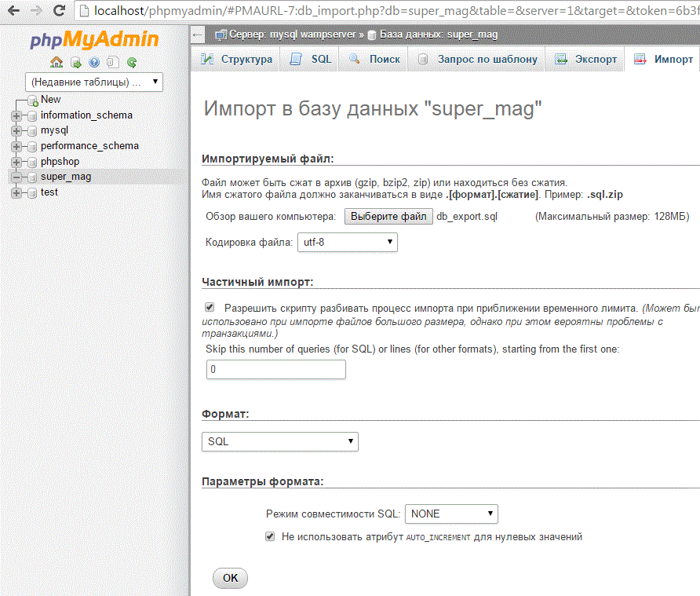Click the database icon next to New
Image resolution: width=700 pixels, height=596 pixels.
pyautogui.click(x=32, y=100)
